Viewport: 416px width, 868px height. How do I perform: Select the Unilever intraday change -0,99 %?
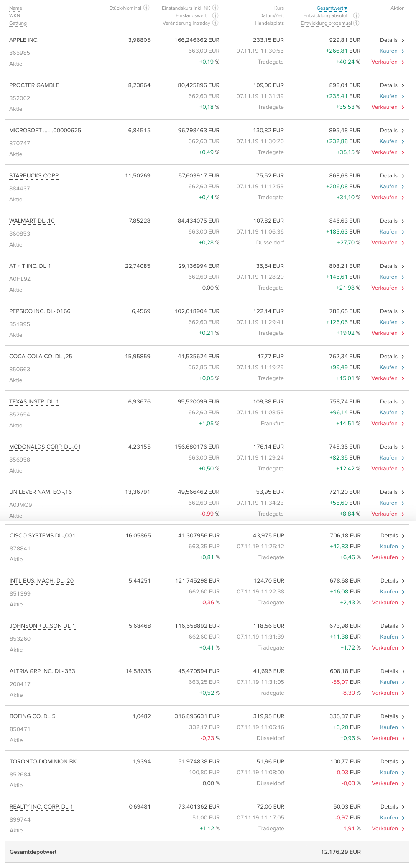[x=210, y=514]
